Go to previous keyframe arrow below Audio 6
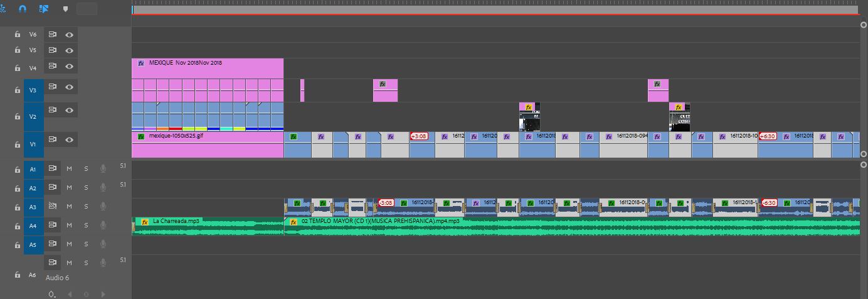Screen dimensions: 868x299 (x=70, y=294)
